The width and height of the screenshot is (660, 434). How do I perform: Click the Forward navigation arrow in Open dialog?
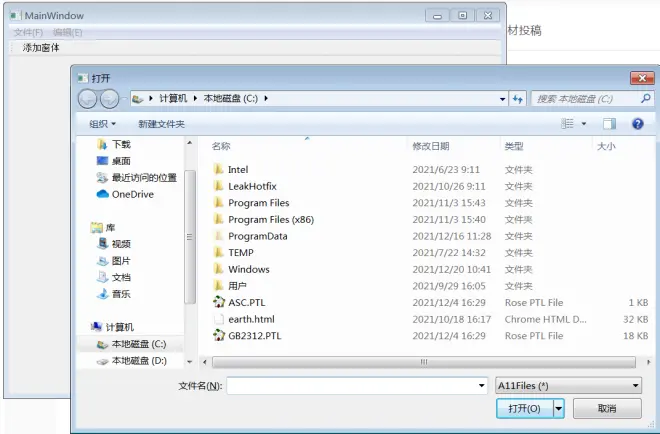click(x=110, y=99)
